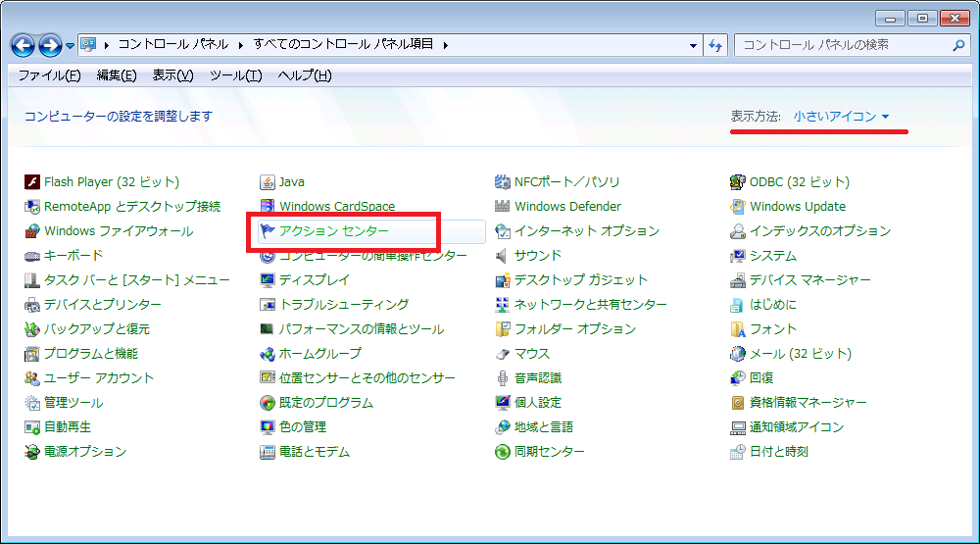The width and height of the screenshot is (980, 544).
Task: Click the Back navigation button
Action: coord(23,45)
